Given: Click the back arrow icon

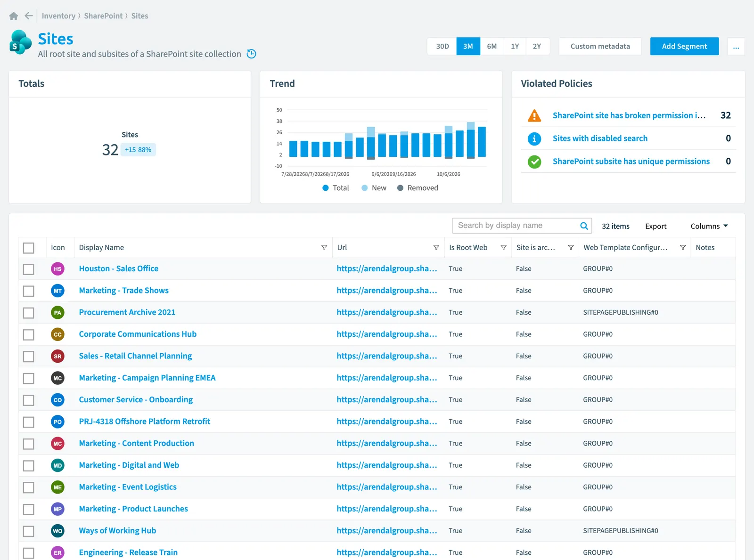Looking at the screenshot, I should tap(29, 16).
